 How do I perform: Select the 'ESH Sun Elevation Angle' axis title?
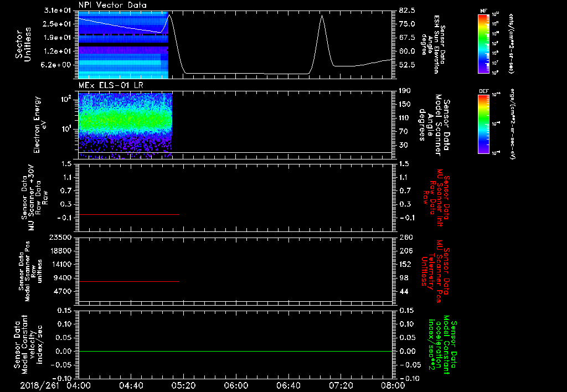(x=433, y=44)
